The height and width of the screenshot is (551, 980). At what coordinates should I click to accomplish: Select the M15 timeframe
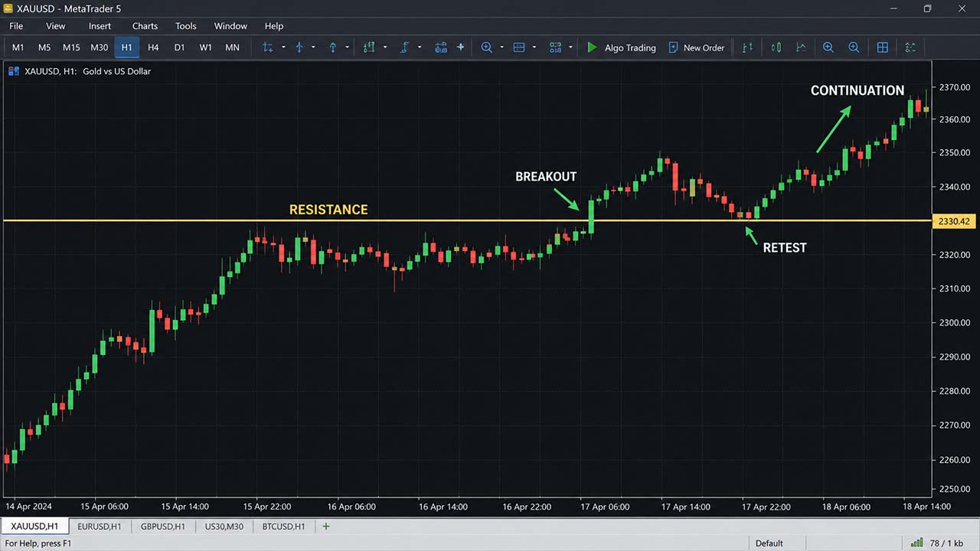[x=71, y=47]
